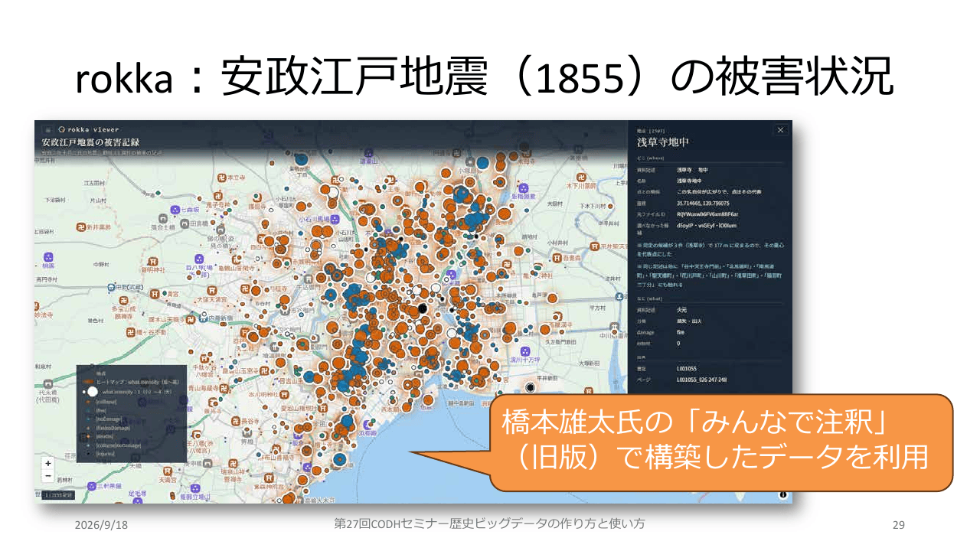Toggle the [noDamage] legend entry
Viewport: 980px width, 551px height.
coord(105,419)
